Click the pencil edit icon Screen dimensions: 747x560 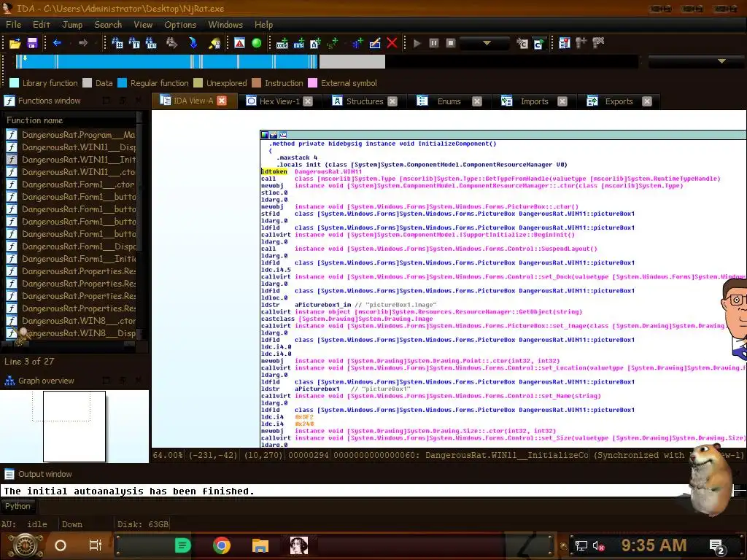(x=375, y=43)
